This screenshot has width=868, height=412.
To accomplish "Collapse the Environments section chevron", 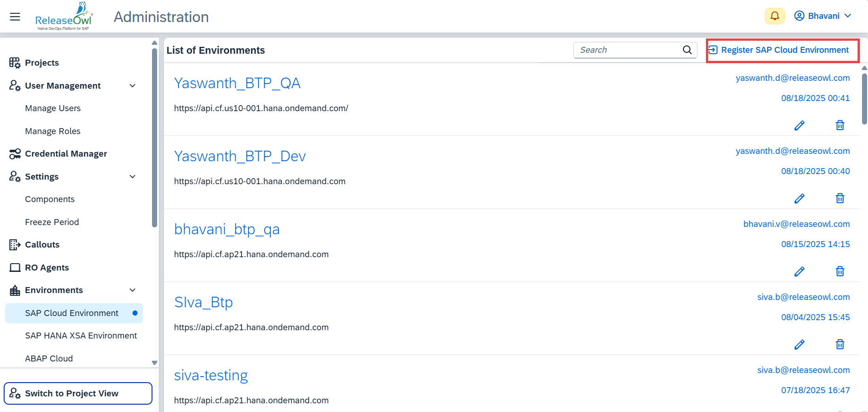I will (133, 290).
